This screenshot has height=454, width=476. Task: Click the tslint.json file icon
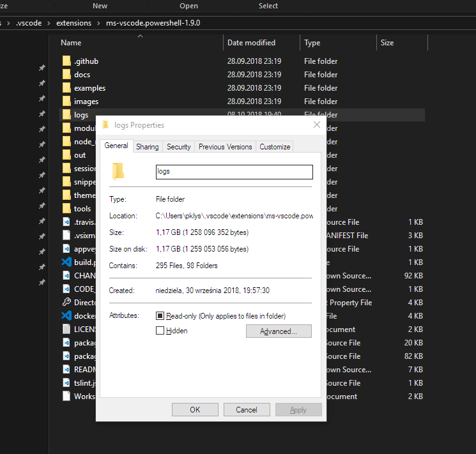[66, 382]
